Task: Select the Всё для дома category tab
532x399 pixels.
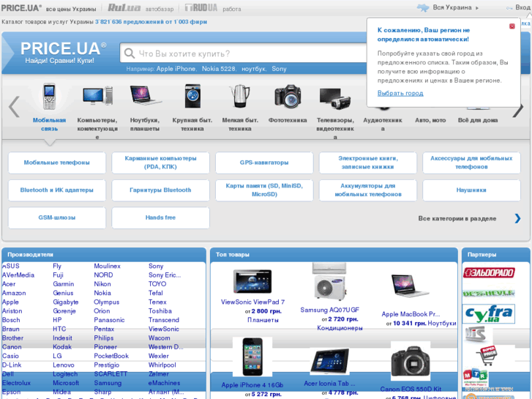Action: 478,120
